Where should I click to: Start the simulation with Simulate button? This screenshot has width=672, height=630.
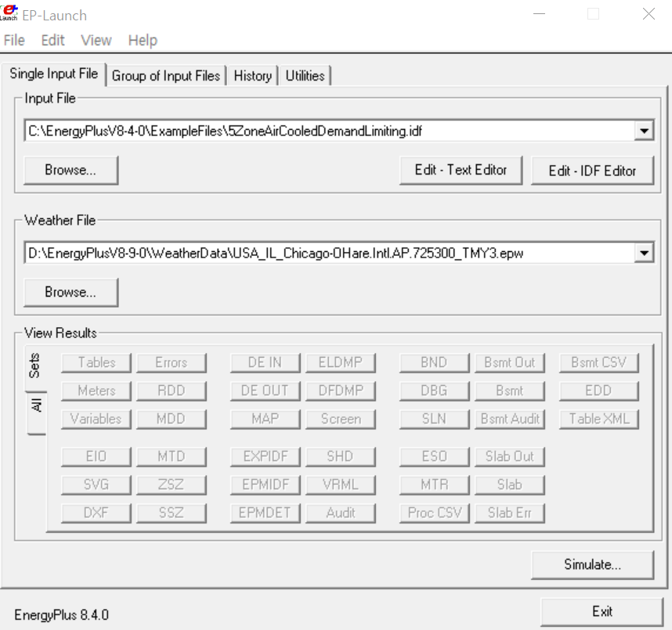[592, 564]
